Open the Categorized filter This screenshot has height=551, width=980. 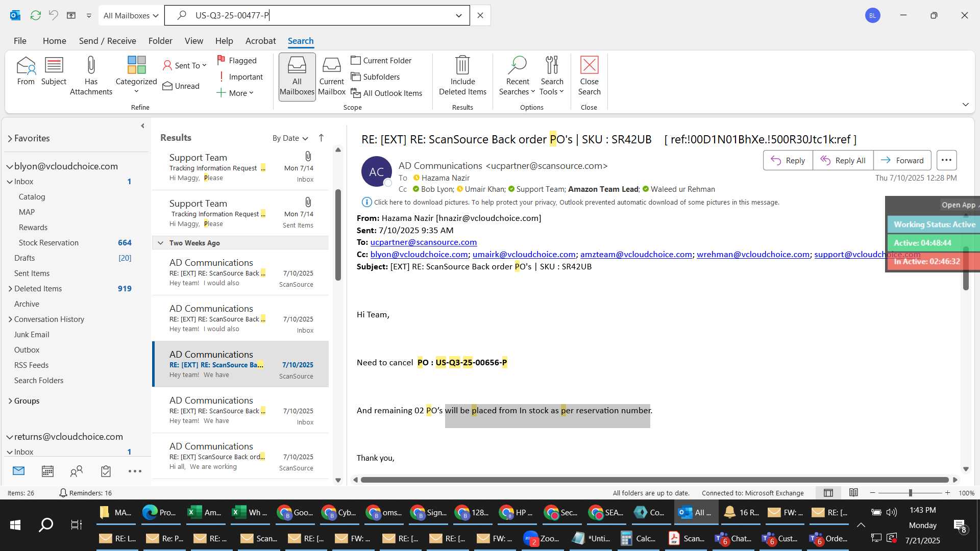[136, 76]
